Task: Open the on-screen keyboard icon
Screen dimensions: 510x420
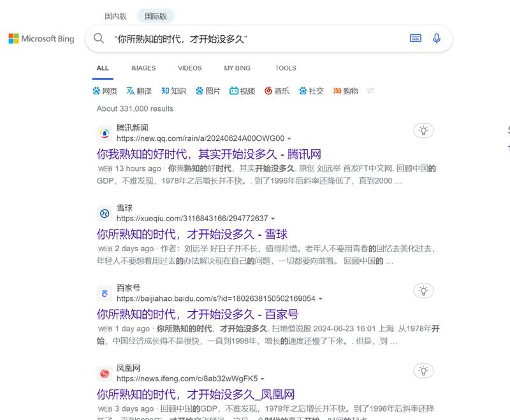Action: 416,38
